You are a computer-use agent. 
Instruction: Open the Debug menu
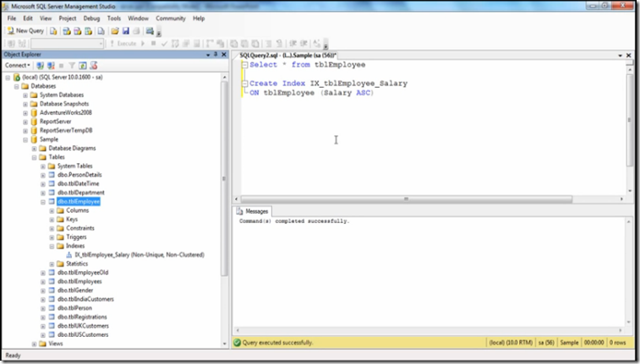[x=91, y=19]
